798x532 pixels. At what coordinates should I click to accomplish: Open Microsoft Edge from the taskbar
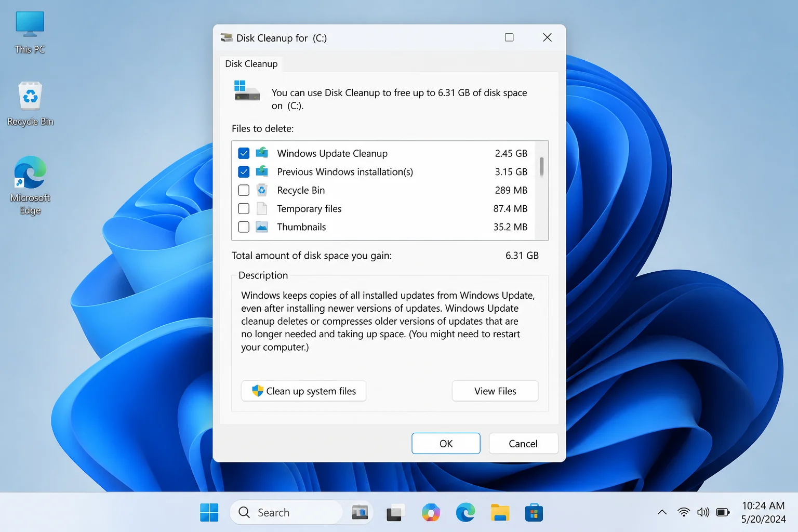(465, 513)
